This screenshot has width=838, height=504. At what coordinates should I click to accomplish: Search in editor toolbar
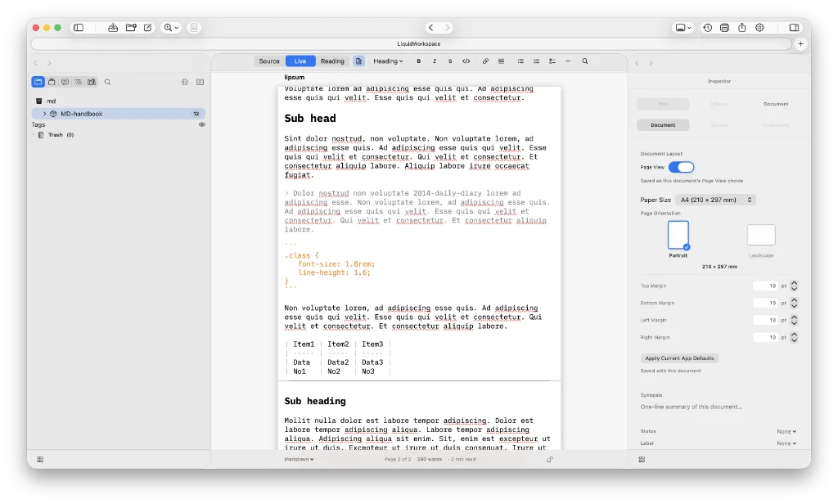(x=584, y=61)
